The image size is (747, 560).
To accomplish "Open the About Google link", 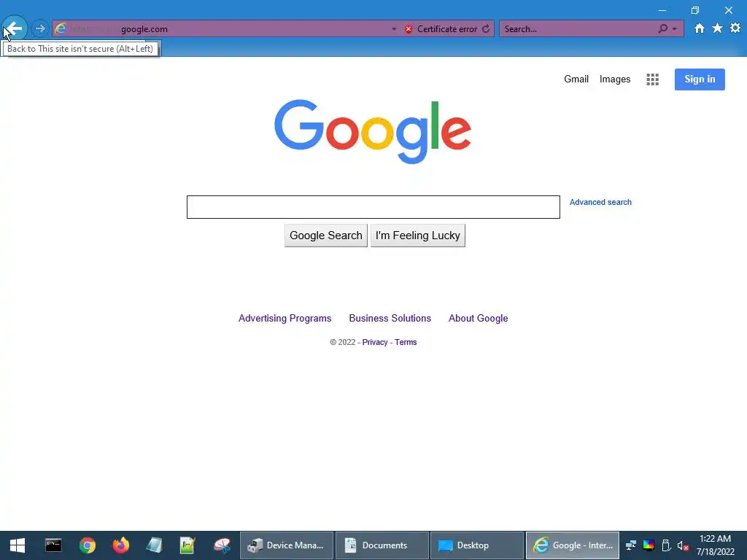I will tap(478, 318).
